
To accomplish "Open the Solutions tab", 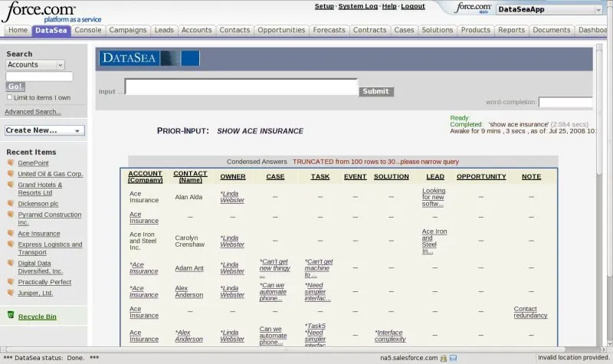I will [x=438, y=30].
